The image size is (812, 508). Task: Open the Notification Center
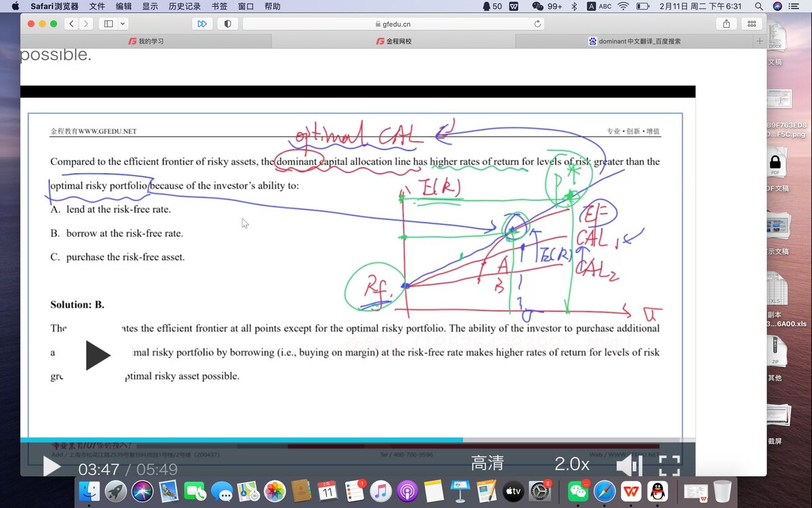pyautogui.click(x=796, y=6)
